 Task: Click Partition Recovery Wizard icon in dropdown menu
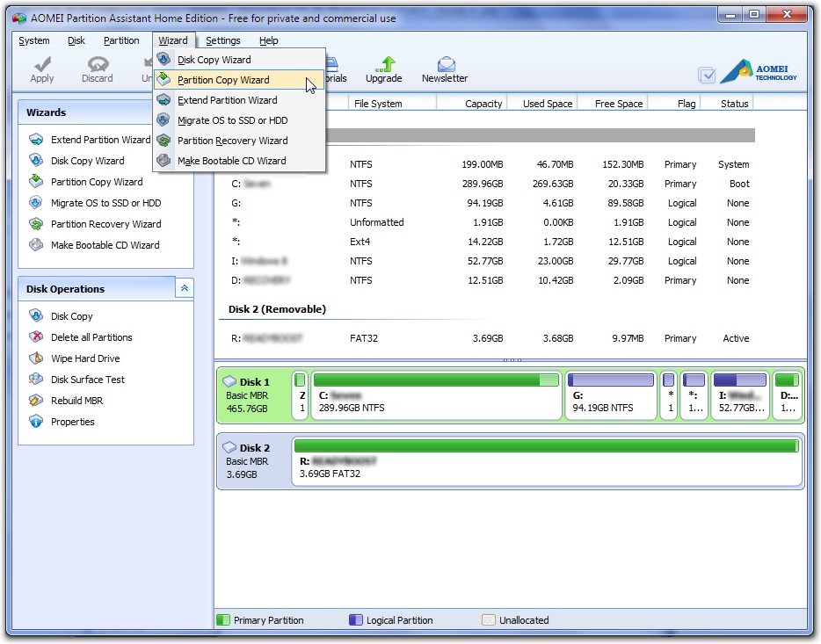163,141
